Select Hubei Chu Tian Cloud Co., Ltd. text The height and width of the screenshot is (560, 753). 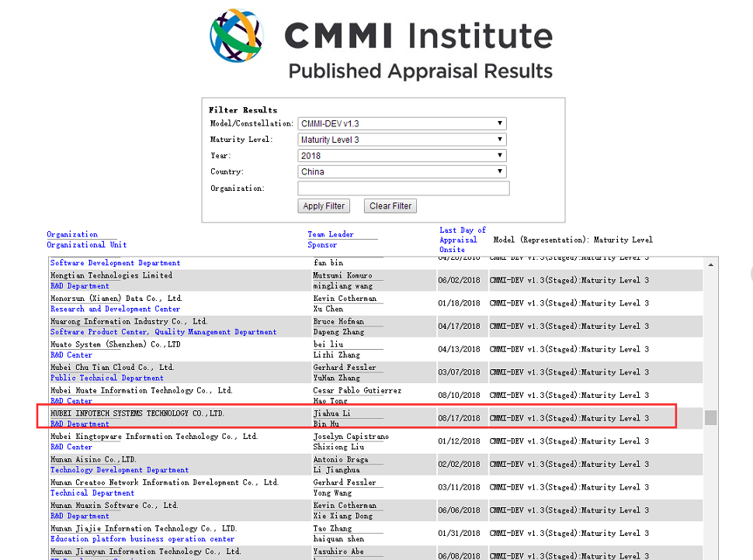pyautogui.click(x=113, y=368)
